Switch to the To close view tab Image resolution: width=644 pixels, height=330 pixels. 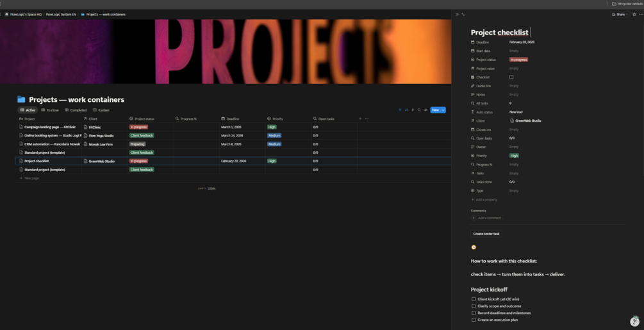[50, 110]
